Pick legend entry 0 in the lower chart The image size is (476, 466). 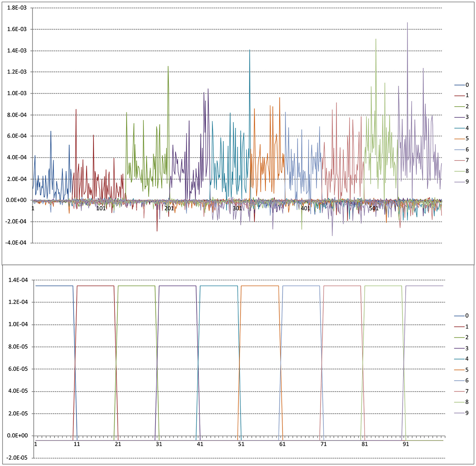click(462, 316)
